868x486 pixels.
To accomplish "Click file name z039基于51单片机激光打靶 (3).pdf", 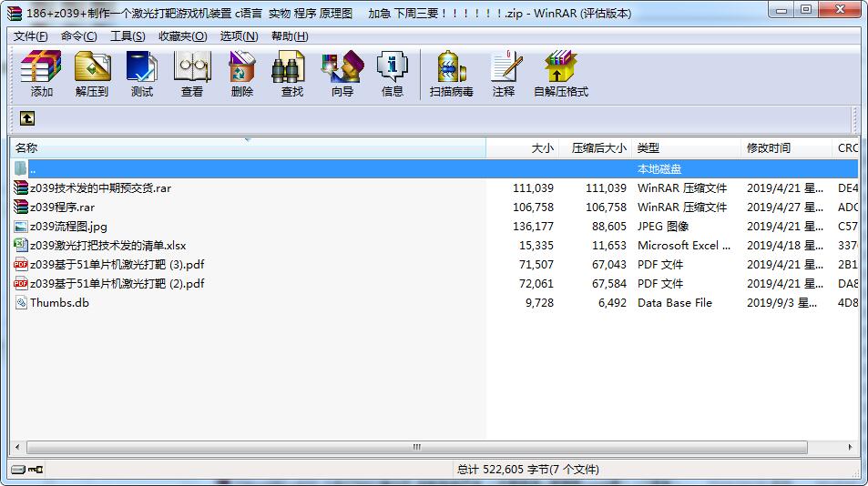I will [x=117, y=264].
